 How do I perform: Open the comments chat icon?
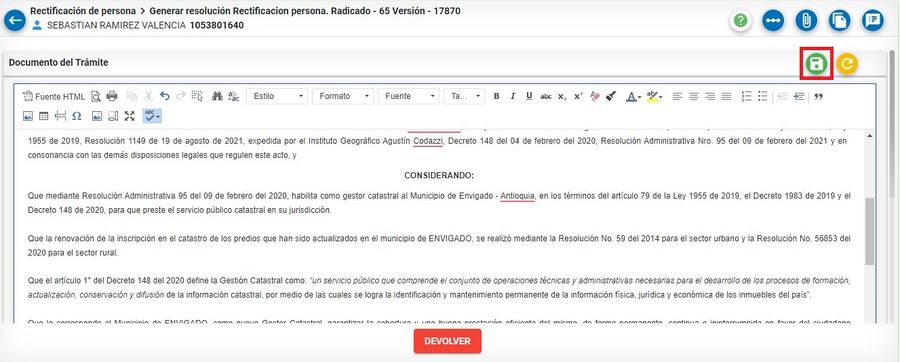point(872,21)
